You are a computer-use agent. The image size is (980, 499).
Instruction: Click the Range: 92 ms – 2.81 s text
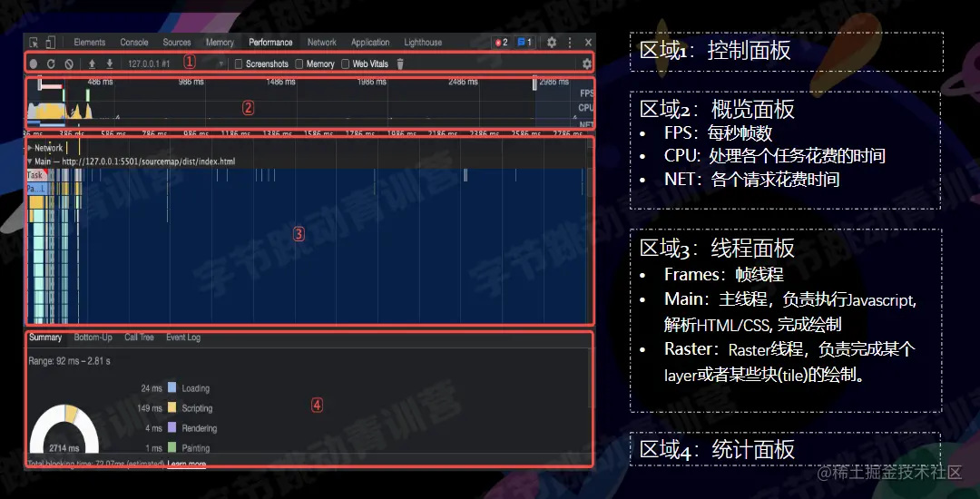pos(70,361)
